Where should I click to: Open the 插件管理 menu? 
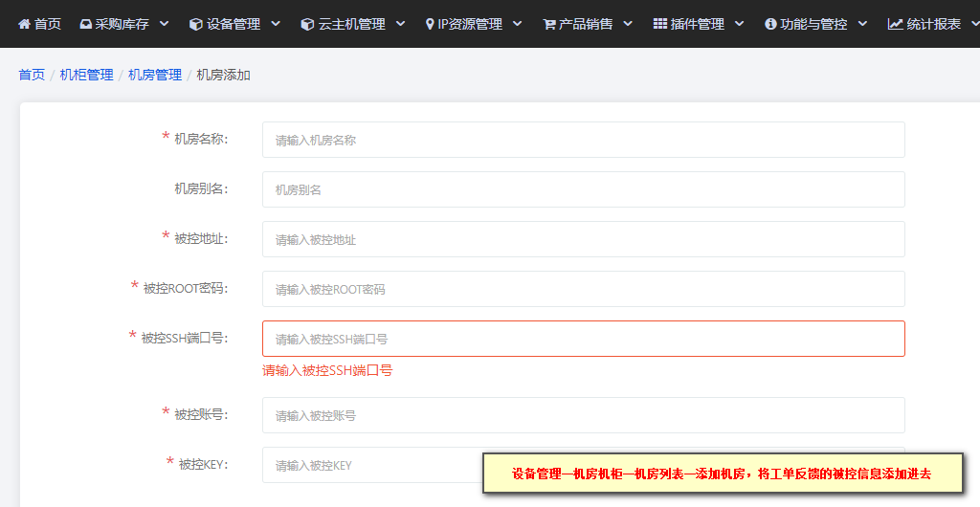pos(699,24)
